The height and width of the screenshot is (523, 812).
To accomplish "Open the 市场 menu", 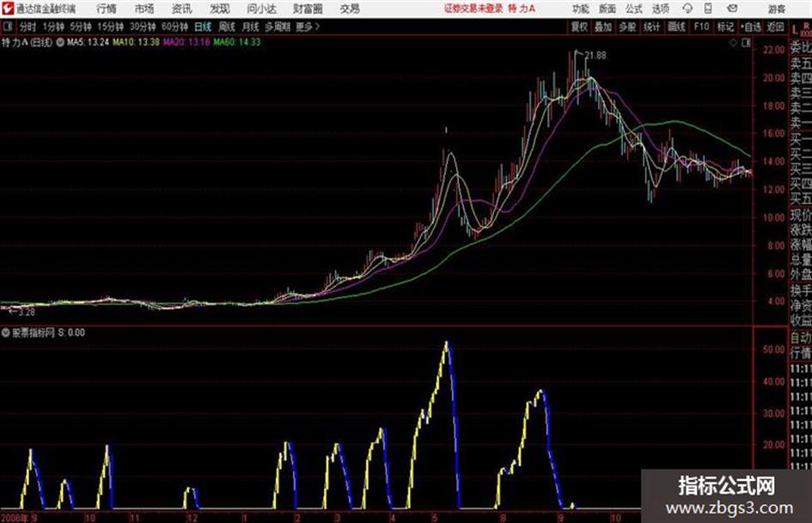I will click(144, 9).
